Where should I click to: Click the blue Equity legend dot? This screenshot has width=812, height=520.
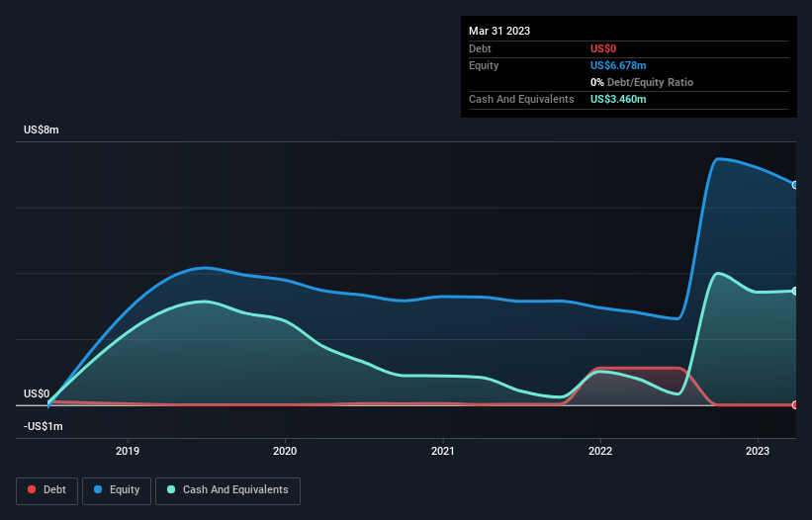point(98,489)
